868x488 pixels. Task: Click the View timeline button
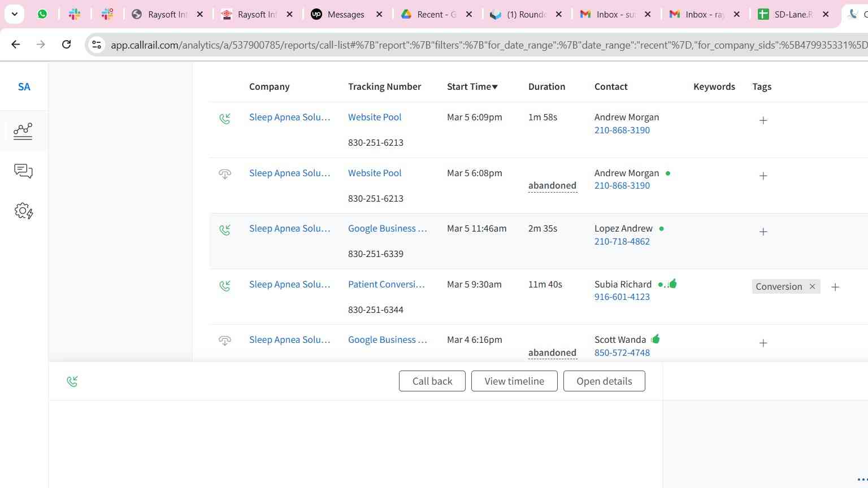tap(514, 381)
